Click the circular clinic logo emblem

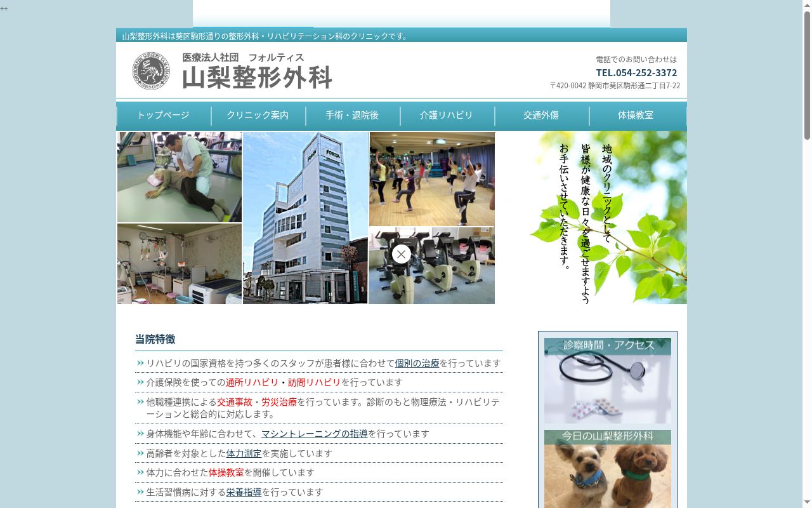click(x=151, y=70)
